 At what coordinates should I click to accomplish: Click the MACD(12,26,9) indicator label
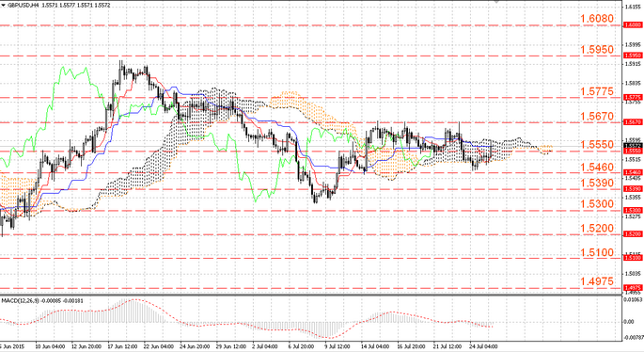(20, 301)
